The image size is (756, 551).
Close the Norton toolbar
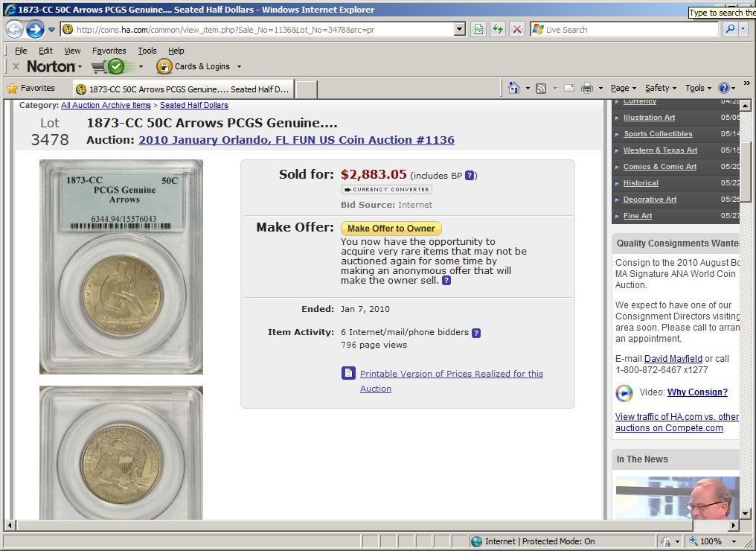[x=16, y=66]
